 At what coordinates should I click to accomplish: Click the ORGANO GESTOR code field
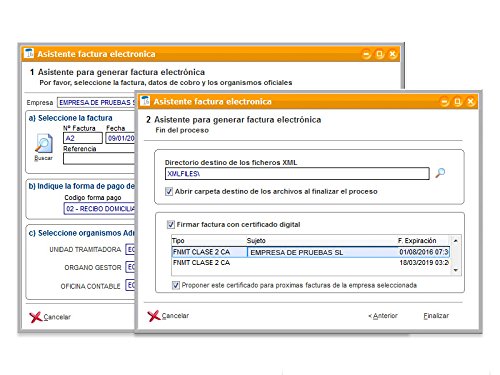tap(130, 267)
